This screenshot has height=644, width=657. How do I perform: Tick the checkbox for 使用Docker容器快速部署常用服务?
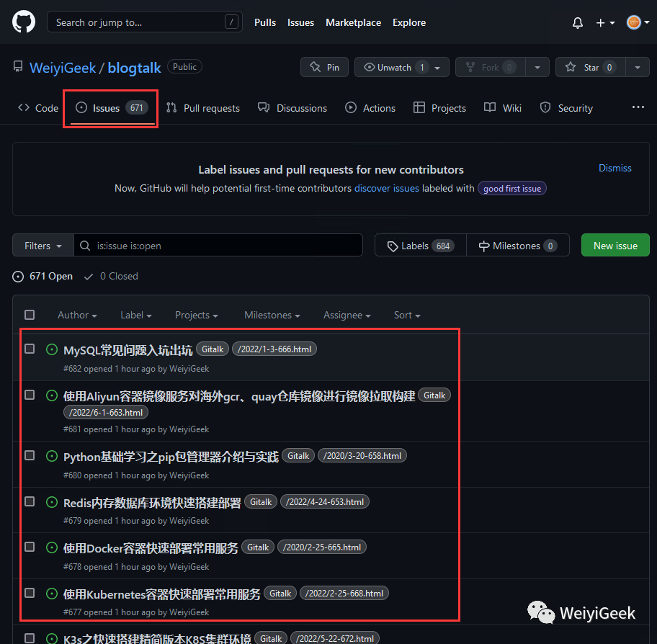click(x=30, y=546)
